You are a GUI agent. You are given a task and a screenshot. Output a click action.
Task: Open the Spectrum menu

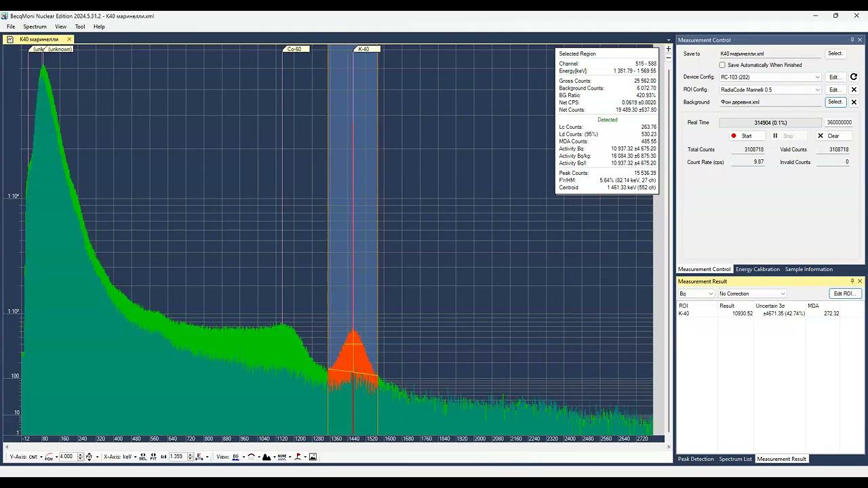35,26
